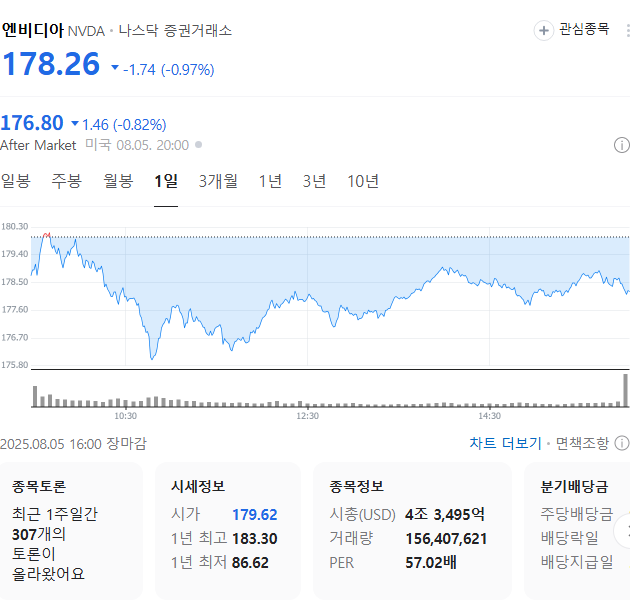The height and width of the screenshot is (600, 630).
Task: Click the NVDA ticker symbol
Action: (x=86, y=31)
